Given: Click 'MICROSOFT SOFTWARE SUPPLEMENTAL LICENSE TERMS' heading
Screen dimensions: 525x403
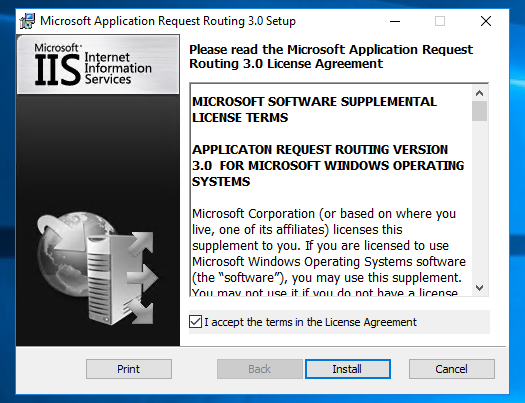Looking at the screenshot, I should click(x=314, y=109).
